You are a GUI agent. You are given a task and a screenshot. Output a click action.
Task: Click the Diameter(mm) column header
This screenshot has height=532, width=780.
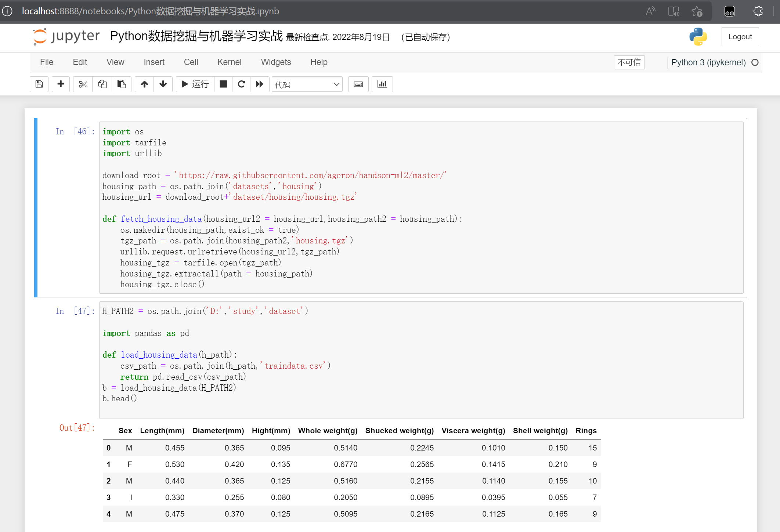(x=218, y=431)
